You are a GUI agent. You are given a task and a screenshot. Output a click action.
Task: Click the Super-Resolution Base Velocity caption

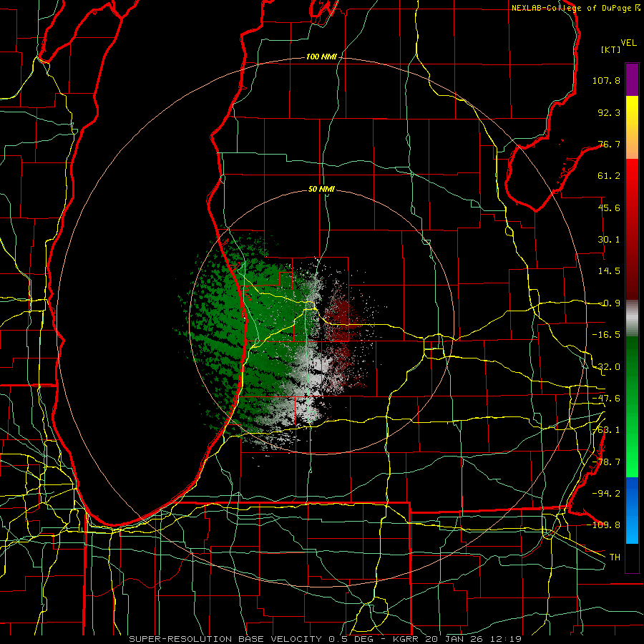pos(326,639)
